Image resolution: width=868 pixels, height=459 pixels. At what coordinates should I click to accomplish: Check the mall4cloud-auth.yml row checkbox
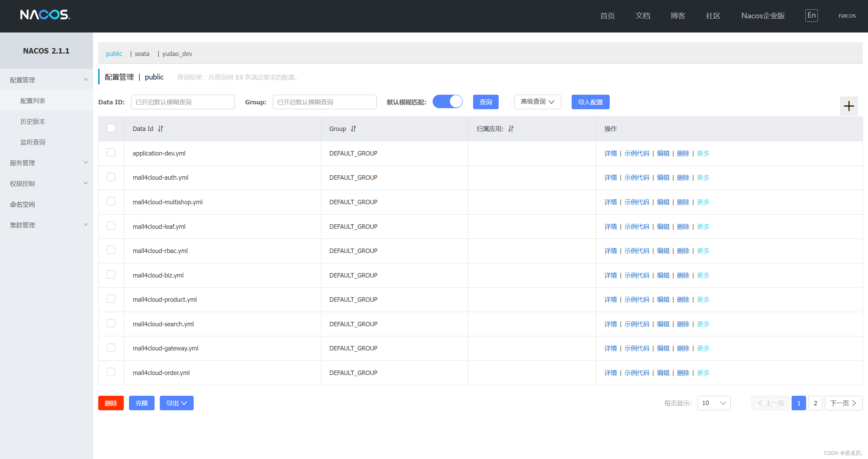[x=111, y=177]
